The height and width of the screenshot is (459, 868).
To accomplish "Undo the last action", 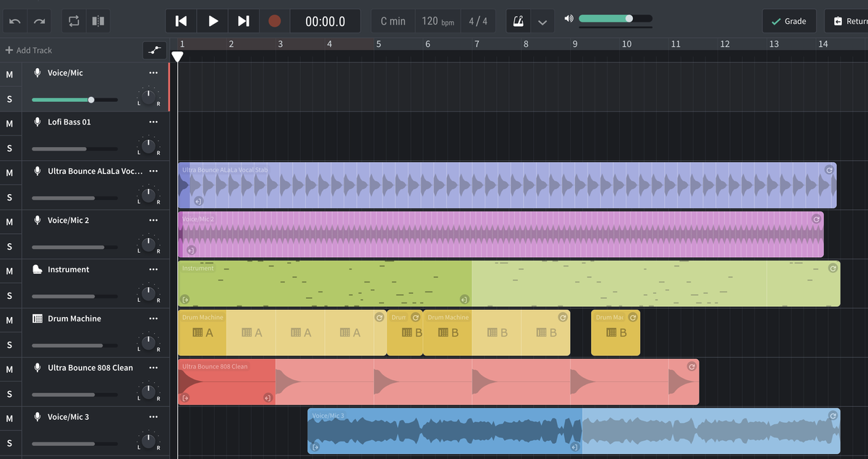I will click(15, 21).
